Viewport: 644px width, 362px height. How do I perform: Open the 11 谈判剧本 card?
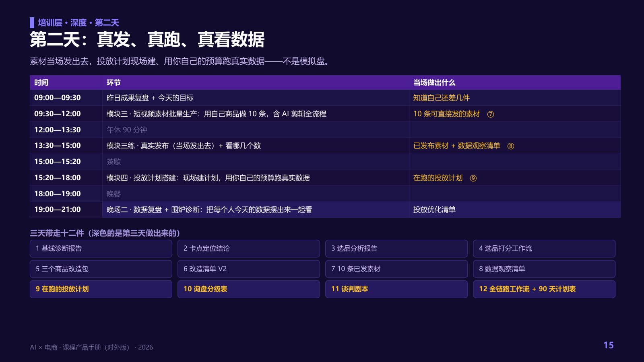(396, 289)
